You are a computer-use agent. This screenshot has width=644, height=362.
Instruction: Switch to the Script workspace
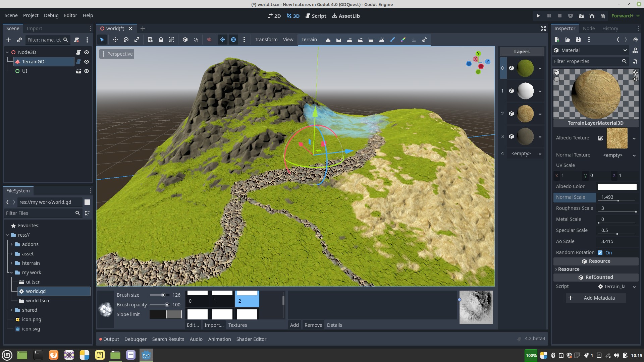coord(316,16)
